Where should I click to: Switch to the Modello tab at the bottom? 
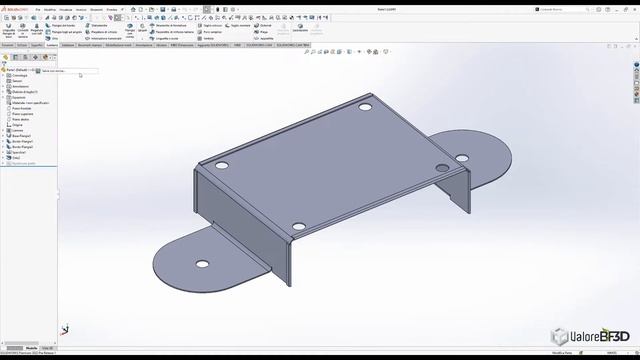click(31, 348)
